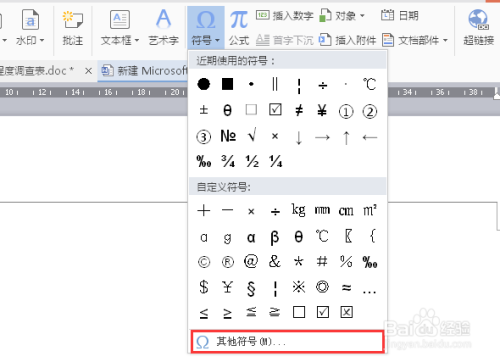500x362 pixels.
Task: Insert the left arrow ← symbol
Action: click(x=370, y=137)
